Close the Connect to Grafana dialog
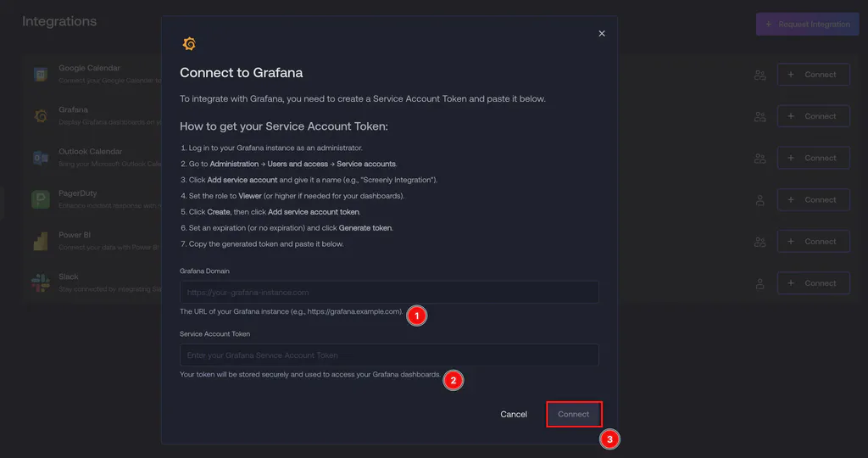Screen dimensions: 868x458 point(602,34)
